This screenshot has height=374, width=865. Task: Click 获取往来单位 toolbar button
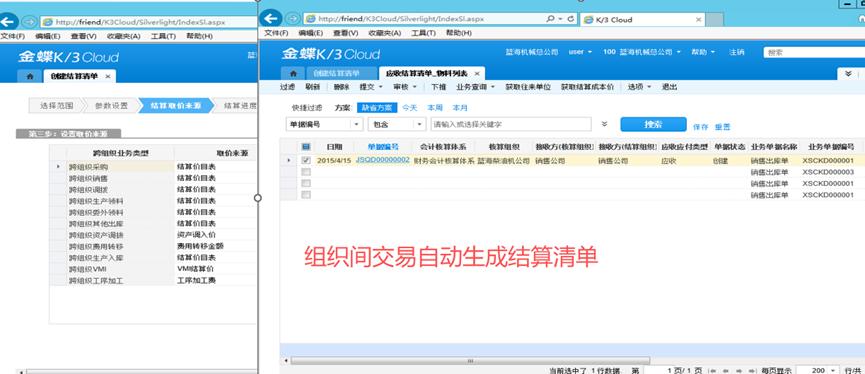[528, 87]
